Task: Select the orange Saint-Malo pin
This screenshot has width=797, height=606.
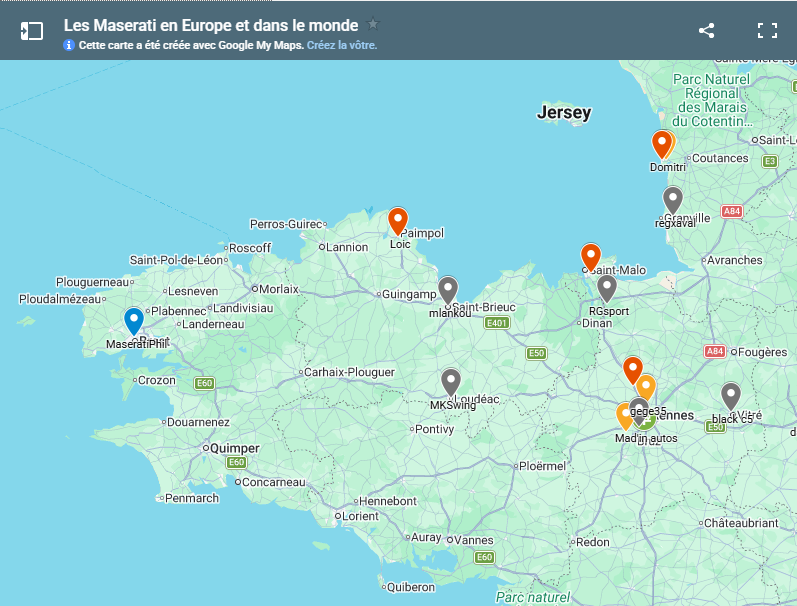Action: 591,257
